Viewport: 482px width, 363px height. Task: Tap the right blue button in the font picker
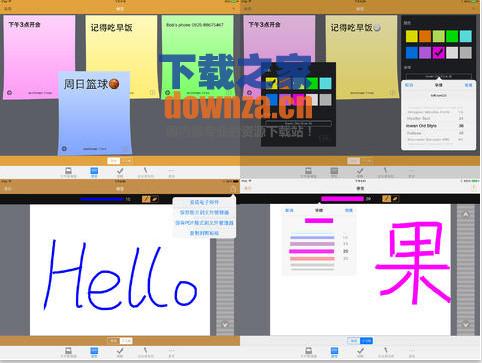click(468, 85)
